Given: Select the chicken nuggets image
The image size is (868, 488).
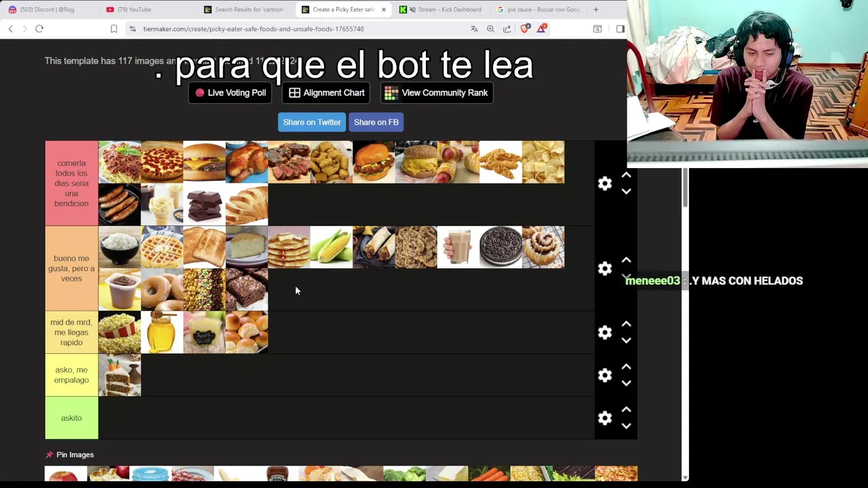Looking at the screenshot, I should (x=332, y=162).
